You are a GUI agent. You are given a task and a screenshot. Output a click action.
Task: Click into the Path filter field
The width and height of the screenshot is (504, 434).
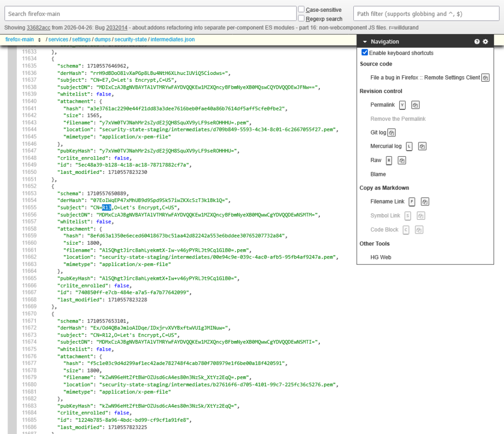click(x=423, y=14)
